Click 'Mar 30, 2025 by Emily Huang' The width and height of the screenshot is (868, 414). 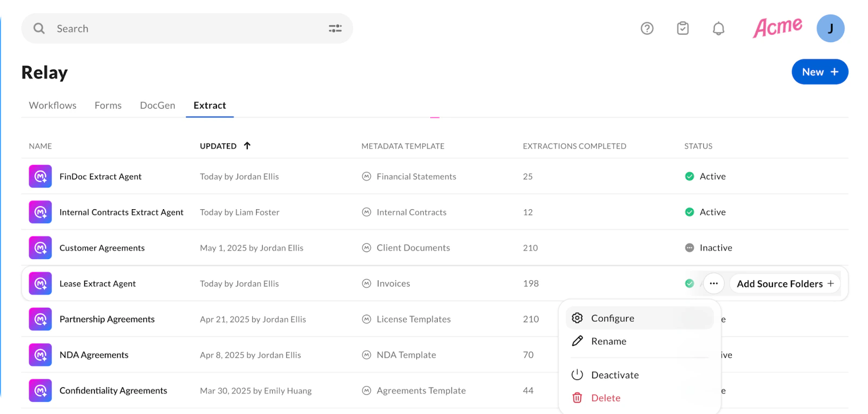(256, 391)
